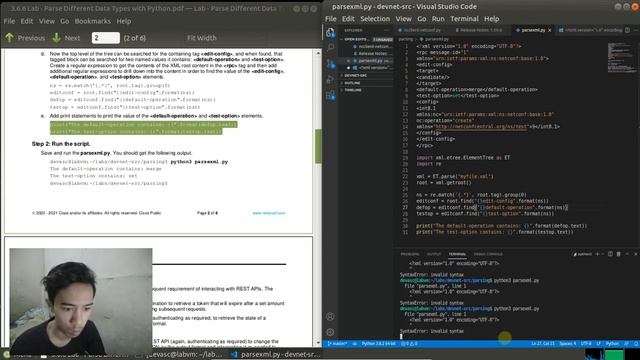Open the errors and warnings count in status bar
The height and width of the screenshot is (360, 640).
[409, 344]
